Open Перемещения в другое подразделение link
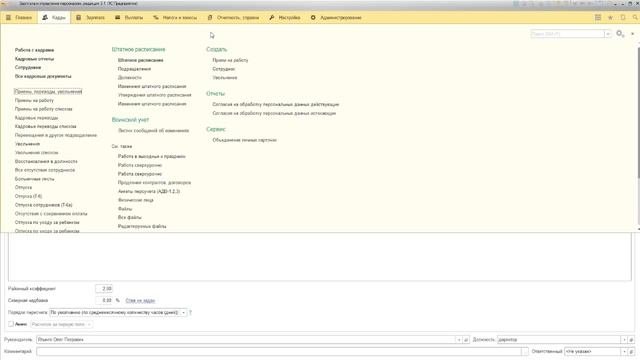Image resolution: width=640 pixels, height=360 pixels. (56, 135)
